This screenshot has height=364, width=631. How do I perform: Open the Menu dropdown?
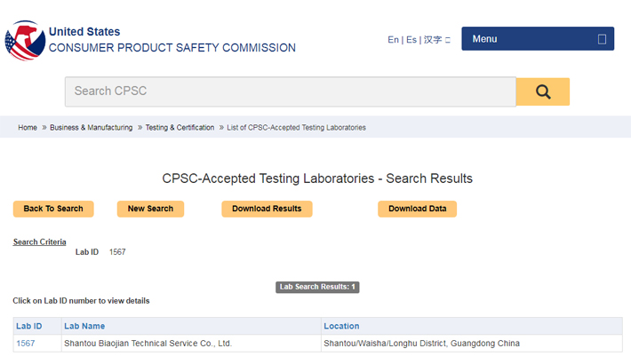coord(538,38)
